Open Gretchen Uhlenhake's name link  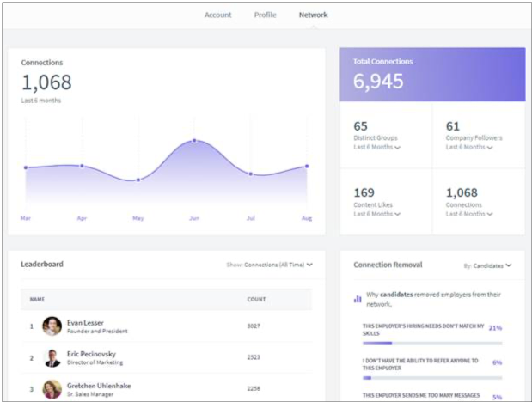(99, 386)
